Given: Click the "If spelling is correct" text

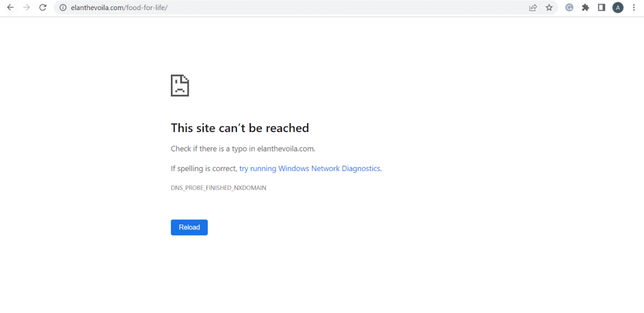Looking at the screenshot, I should (204, 168).
